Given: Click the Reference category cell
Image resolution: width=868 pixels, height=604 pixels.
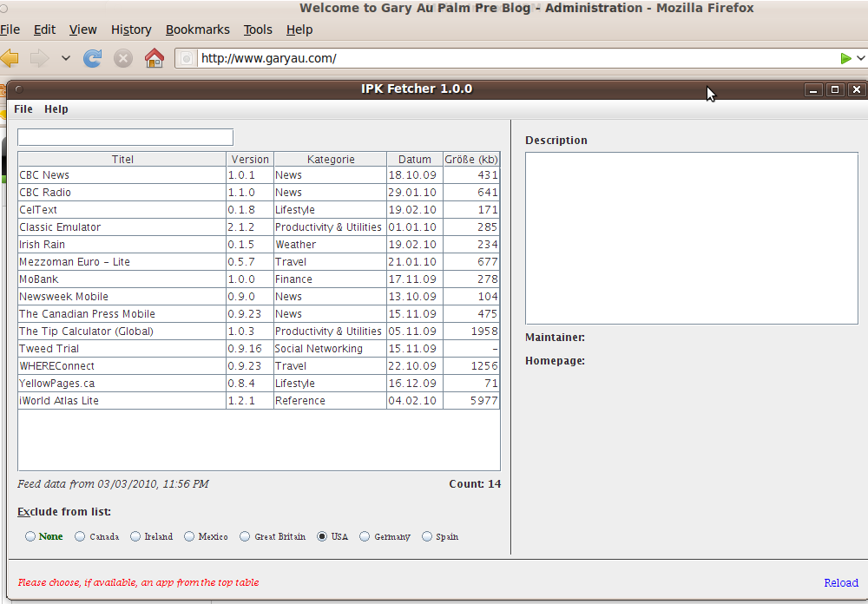Looking at the screenshot, I should pyautogui.click(x=331, y=400).
